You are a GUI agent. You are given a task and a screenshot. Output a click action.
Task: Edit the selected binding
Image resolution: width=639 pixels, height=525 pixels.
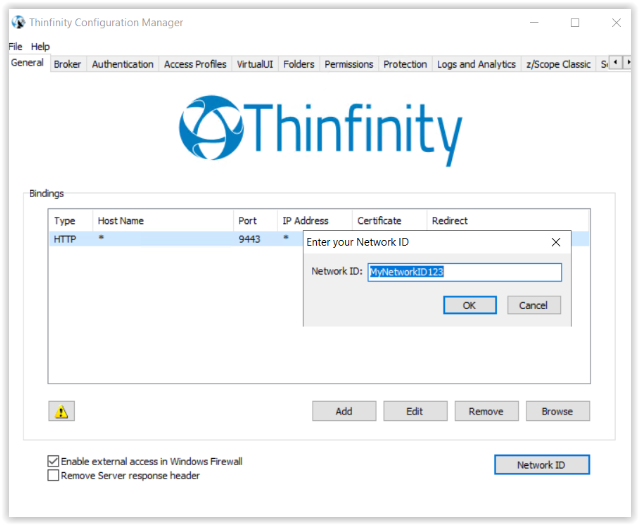click(415, 411)
